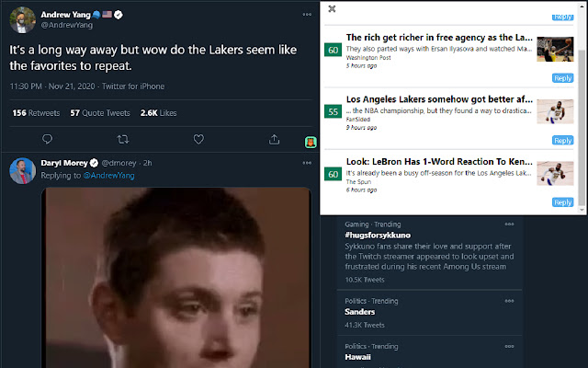Screen dimensions: 588x368
Task: View the 57 Quote Tweets
Action: click(x=100, y=113)
